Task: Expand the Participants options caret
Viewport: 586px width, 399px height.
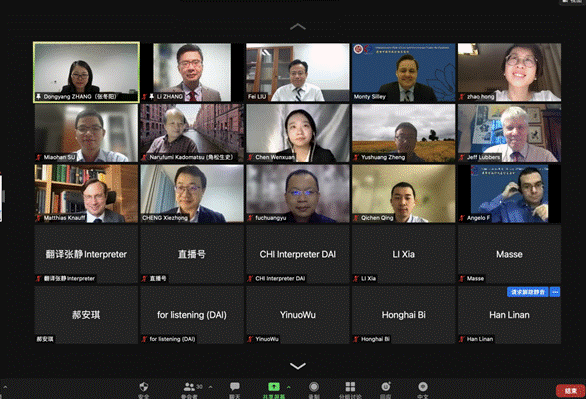Action: click(x=210, y=387)
